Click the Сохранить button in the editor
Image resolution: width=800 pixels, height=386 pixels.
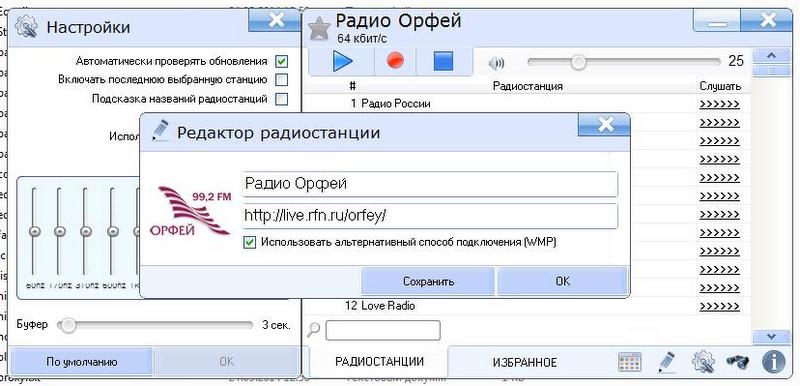(x=428, y=281)
